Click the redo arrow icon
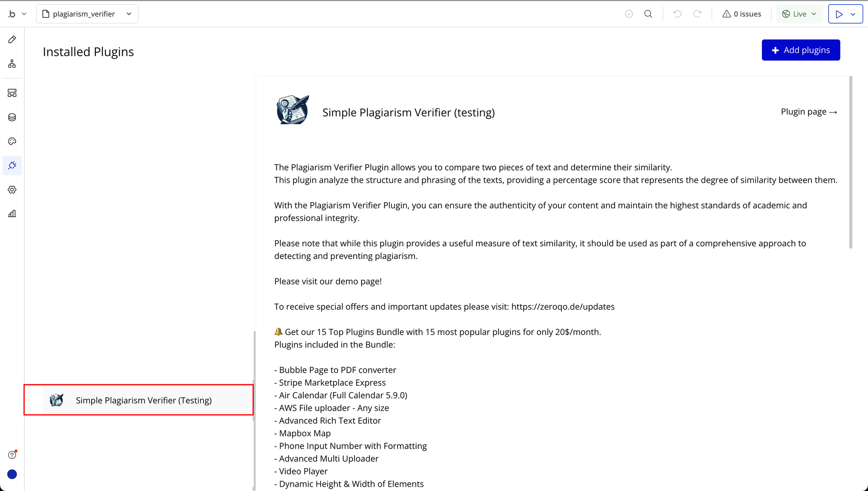868x491 pixels. coord(697,14)
